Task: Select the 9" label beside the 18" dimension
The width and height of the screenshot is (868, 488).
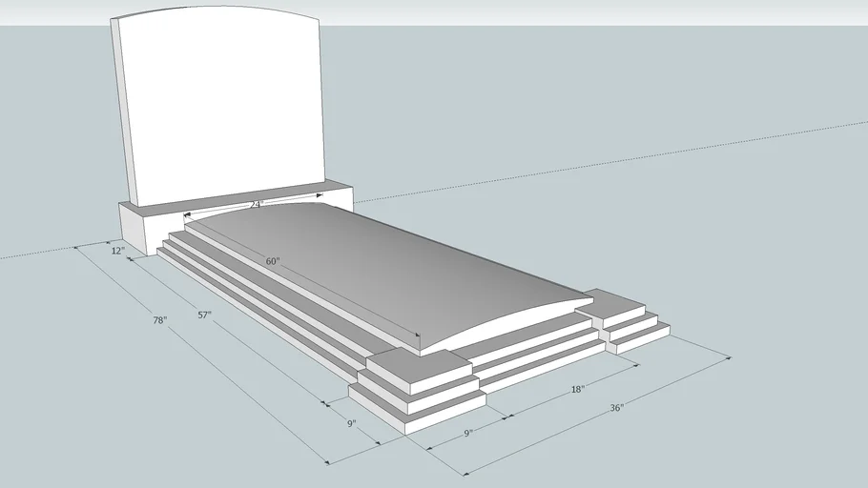Action: (x=468, y=434)
